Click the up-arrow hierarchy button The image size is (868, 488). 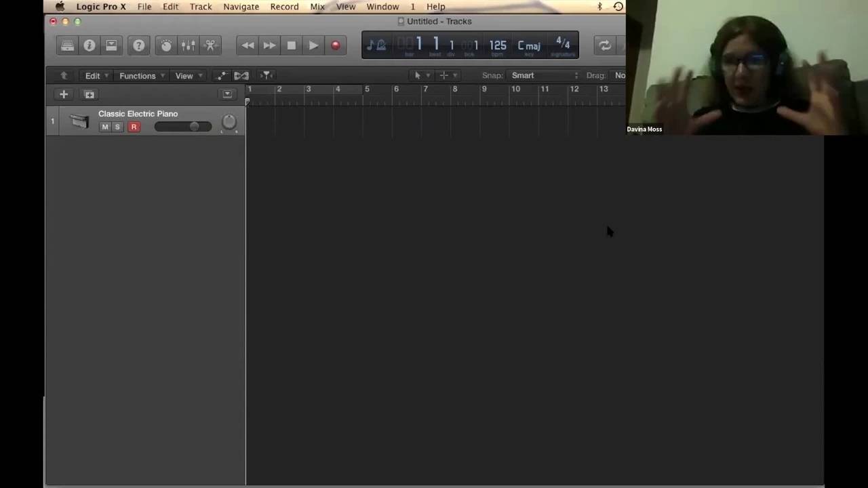click(x=64, y=75)
